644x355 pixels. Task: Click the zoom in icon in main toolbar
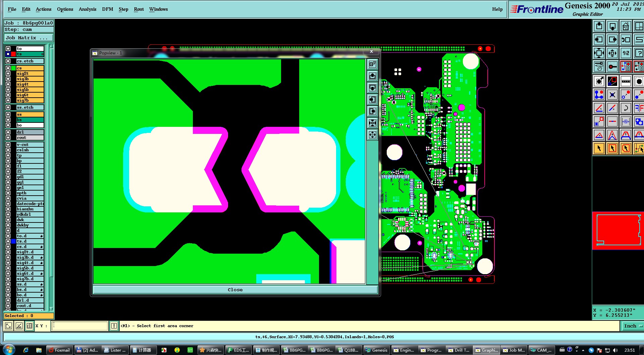click(599, 53)
